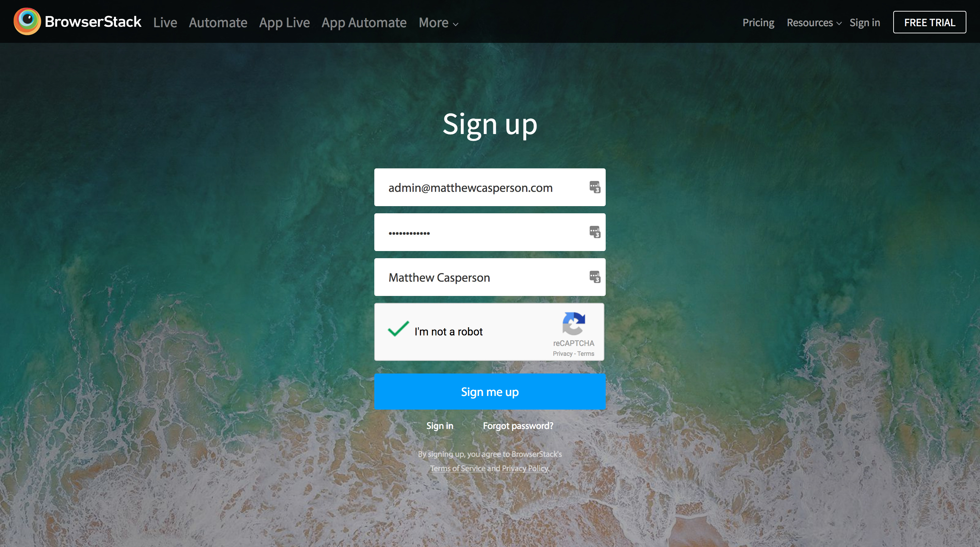
Task: Expand the More dropdown menu
Action: (438, 23)
